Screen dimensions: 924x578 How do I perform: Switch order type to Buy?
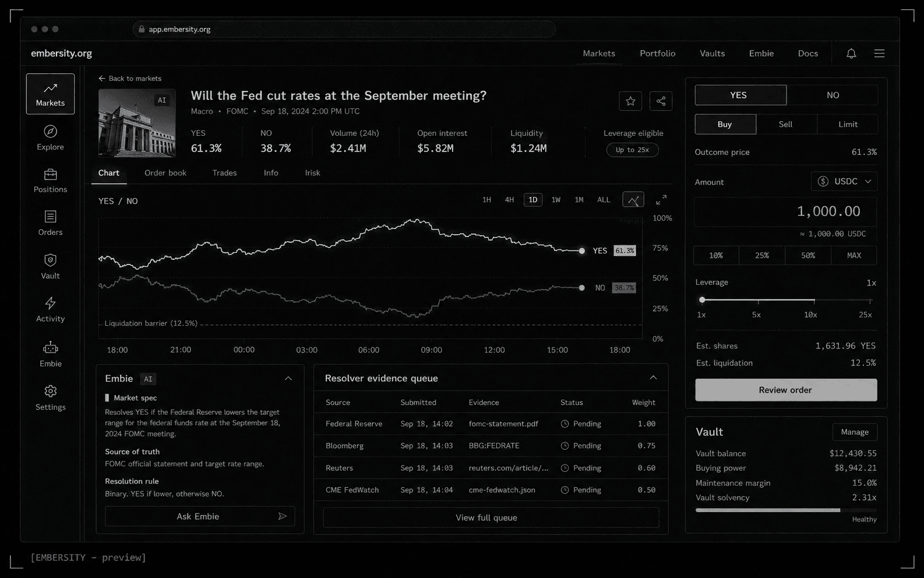pos(725,124)
